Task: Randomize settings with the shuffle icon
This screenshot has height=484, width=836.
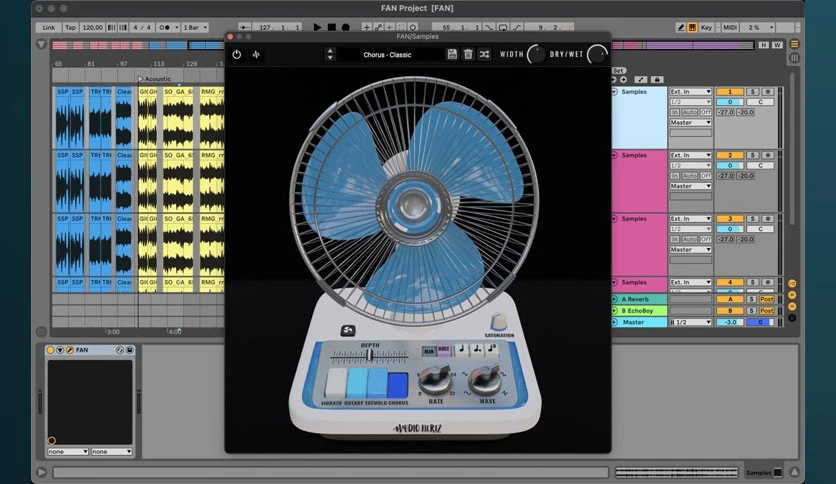Action: 485,54
